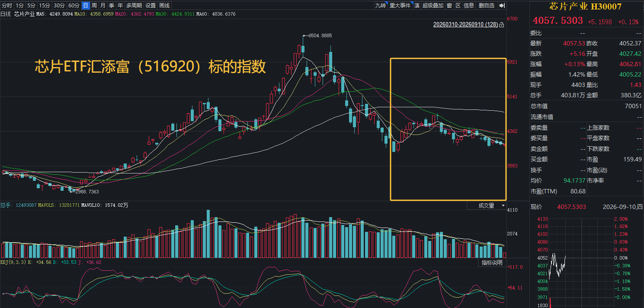The image size is (644, 308).
Task: Click the date range 20260310-20260910 link
Action: (465, 25)
